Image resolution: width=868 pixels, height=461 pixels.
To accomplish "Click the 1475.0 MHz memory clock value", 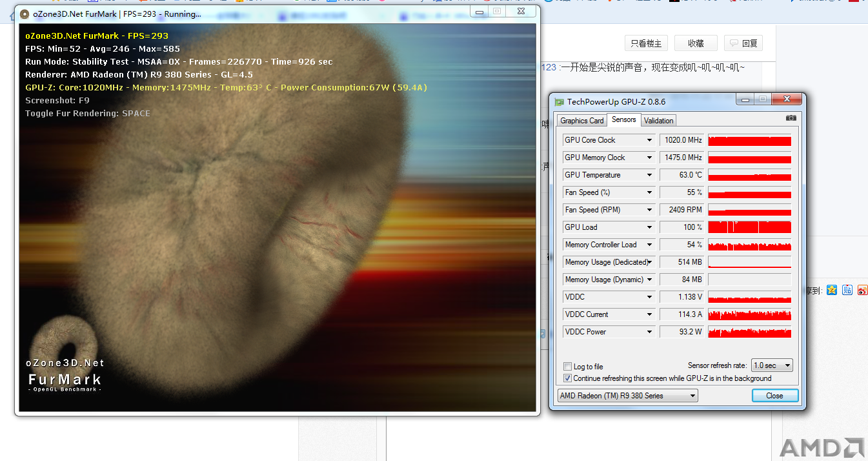I will click(681, 158).
